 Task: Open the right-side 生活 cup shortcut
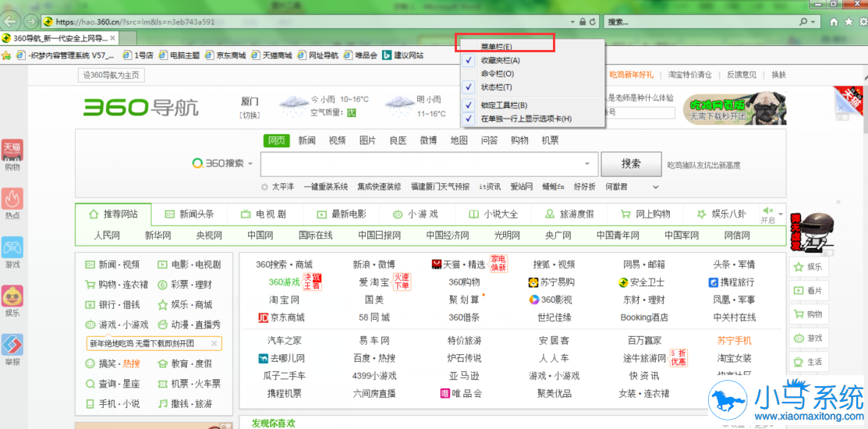[808, 362]
